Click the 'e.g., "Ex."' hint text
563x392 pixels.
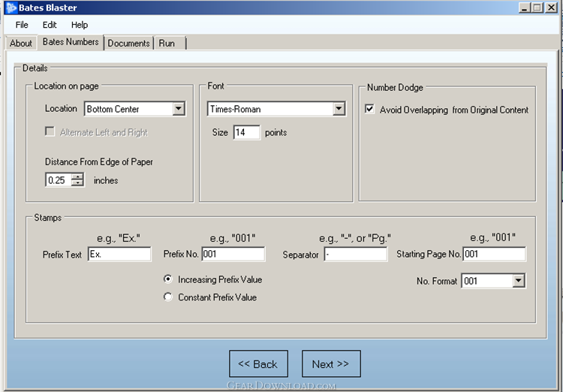tap(119, 238)
